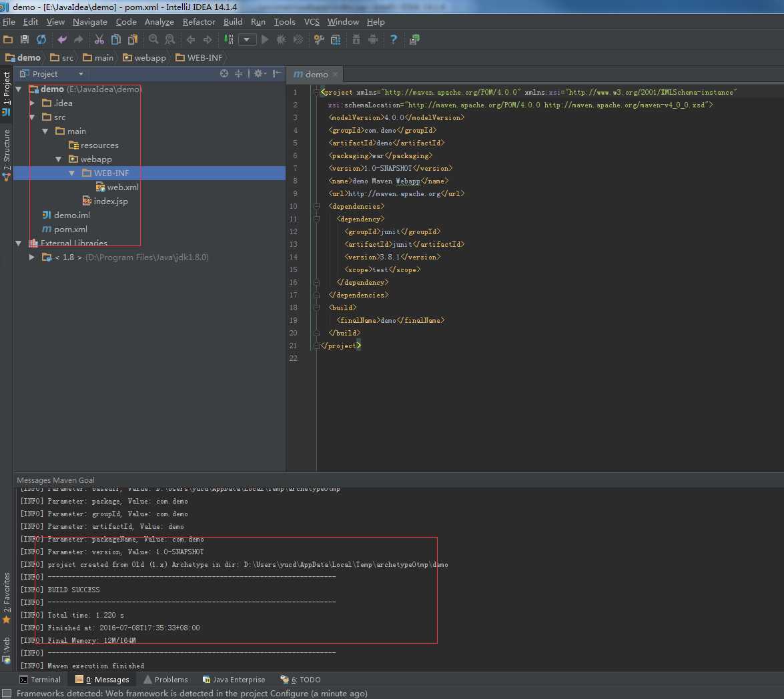This screenshot has width=784, height=699.
Task: Click Scroll from Source target icon
Action: tap(224, 73)
